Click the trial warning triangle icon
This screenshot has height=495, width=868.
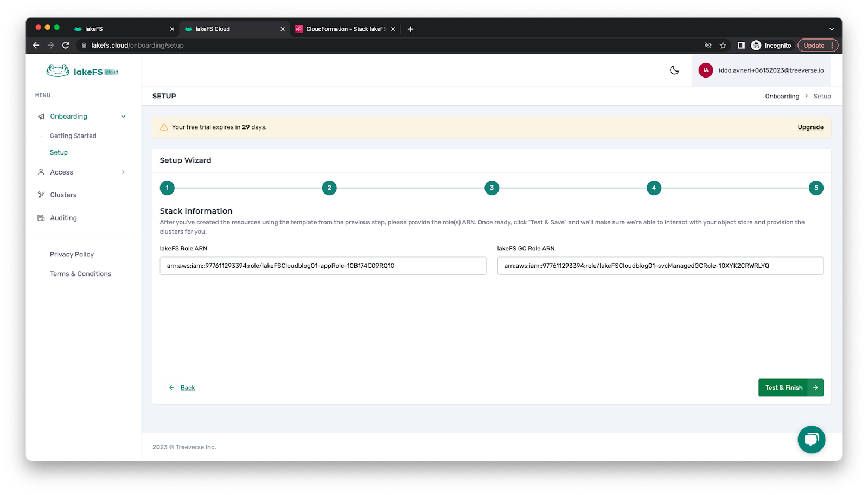pos(164,127)
